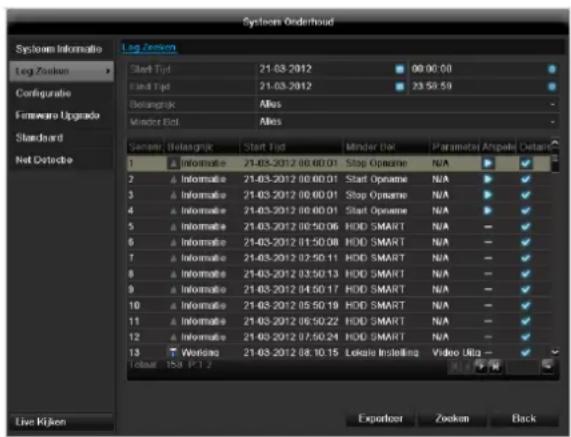Toggle details checkbox for log entry 5
Image resolution: width=571 pixels, height=437 pixels.
click(525, 227)
